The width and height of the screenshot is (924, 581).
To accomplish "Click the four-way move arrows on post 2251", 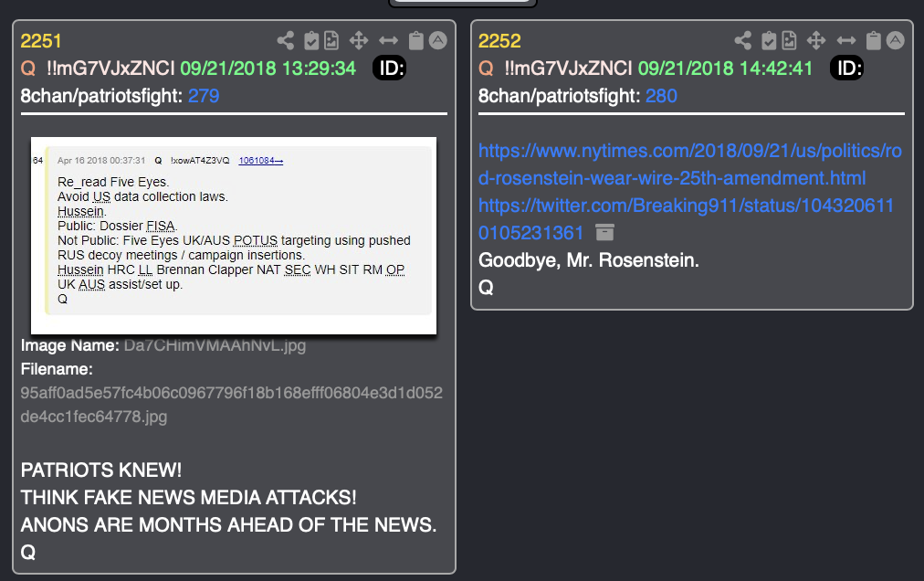I will point(358,41).
